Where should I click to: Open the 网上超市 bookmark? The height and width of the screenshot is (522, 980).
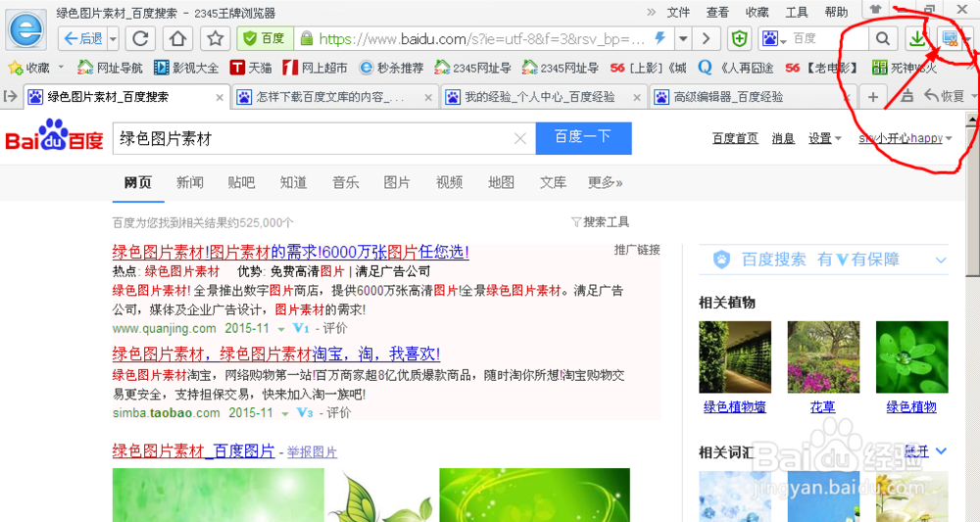[x=315, y=68]
